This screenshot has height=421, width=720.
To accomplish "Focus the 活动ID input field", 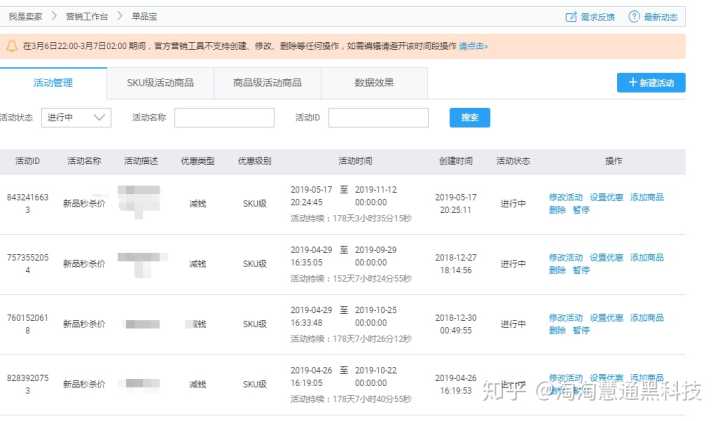I will coord(378,118).
